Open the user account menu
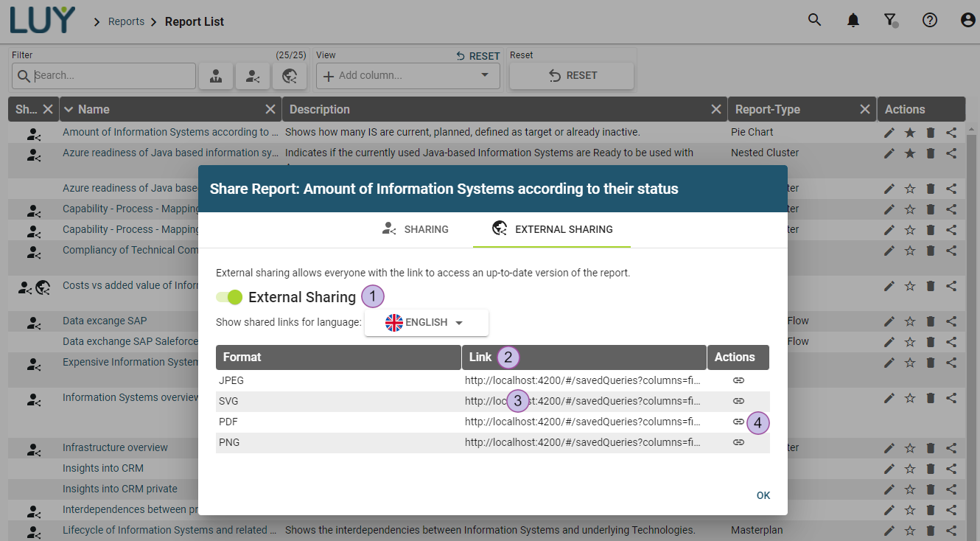Viewport: 980px width, 541px height. coord(968,21)
